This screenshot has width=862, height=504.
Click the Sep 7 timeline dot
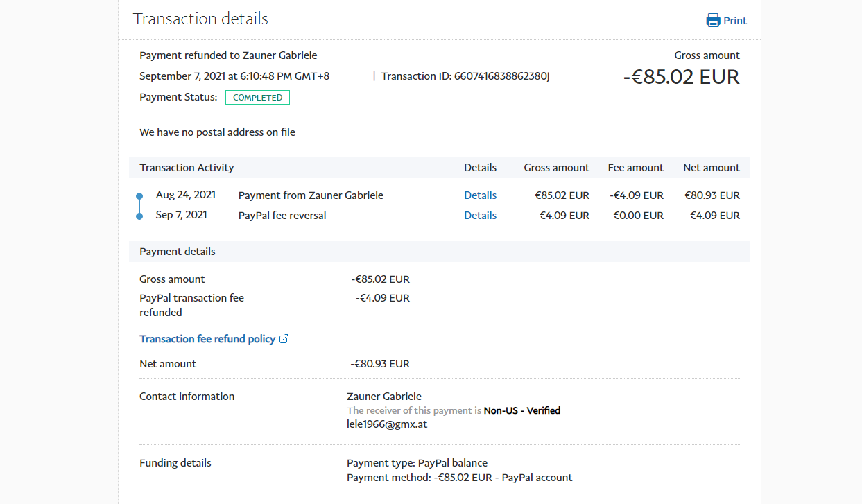pyautogui.click(x=139, y=216)
